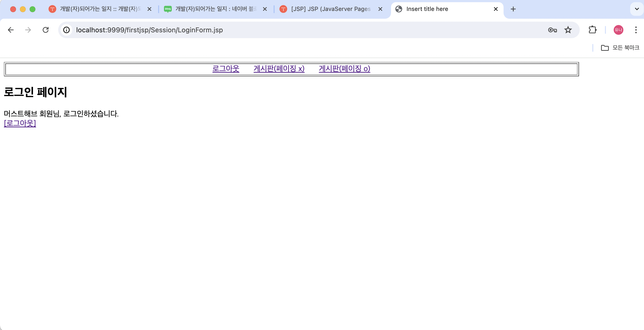Switch to the [JSP] JSP JavaServer Pages tab
Screen dimensions: 644x330
331,9
